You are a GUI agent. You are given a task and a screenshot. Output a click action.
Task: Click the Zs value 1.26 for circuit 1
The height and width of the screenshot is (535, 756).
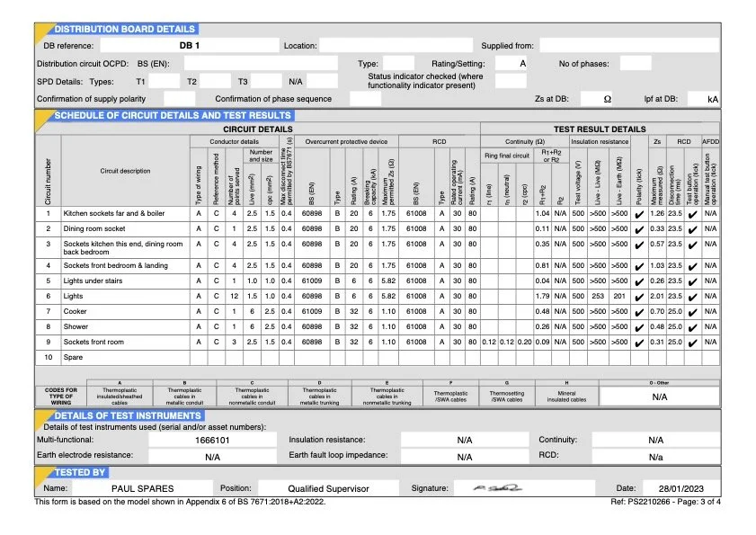657,213
